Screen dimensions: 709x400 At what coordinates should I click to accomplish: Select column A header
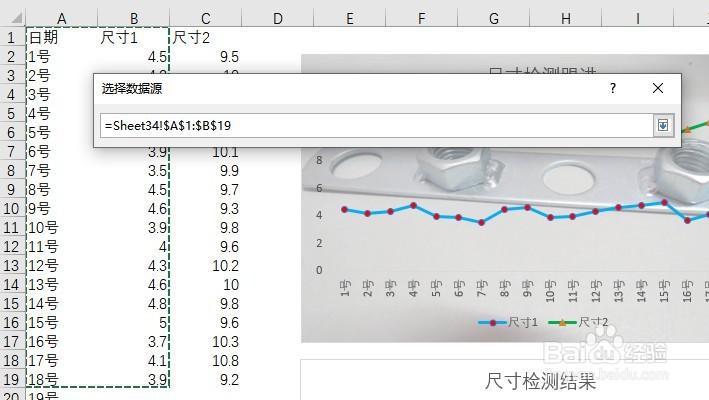click(62, 18)
